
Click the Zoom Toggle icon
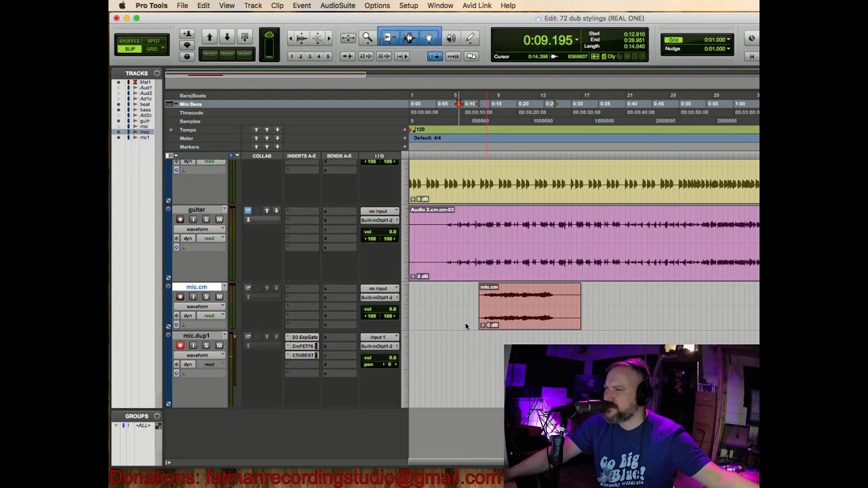pos(348,38)
